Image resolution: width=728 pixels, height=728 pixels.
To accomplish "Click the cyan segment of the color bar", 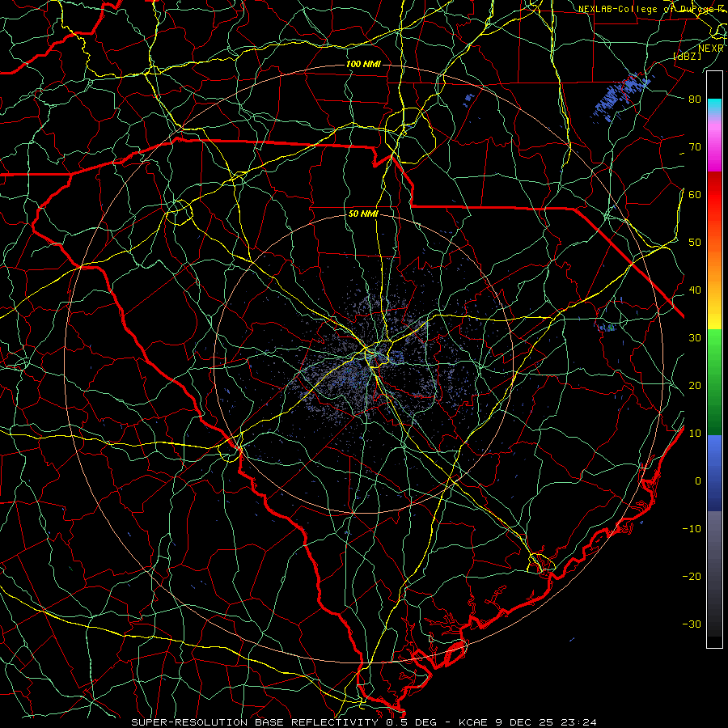I will [x=714, y=106].
